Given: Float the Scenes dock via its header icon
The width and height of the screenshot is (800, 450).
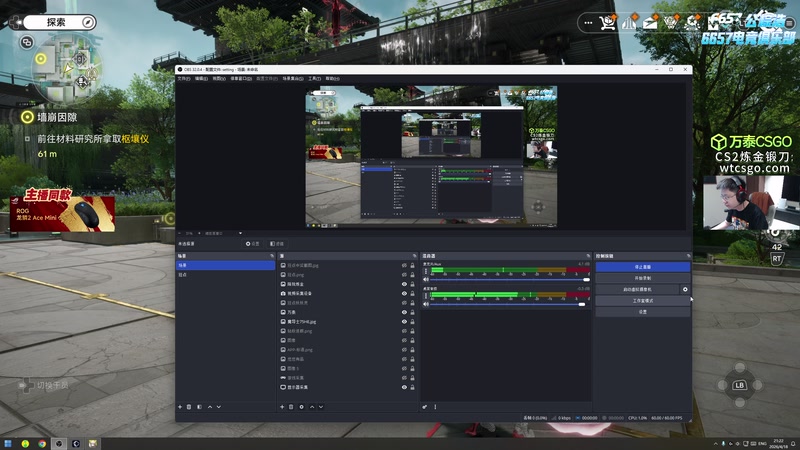Looking at the screenshot, I should [x=272, y=256].
